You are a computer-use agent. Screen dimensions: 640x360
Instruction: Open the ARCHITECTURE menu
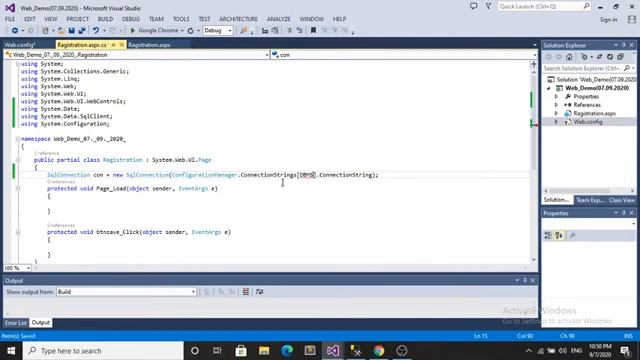tap(238, 19)
